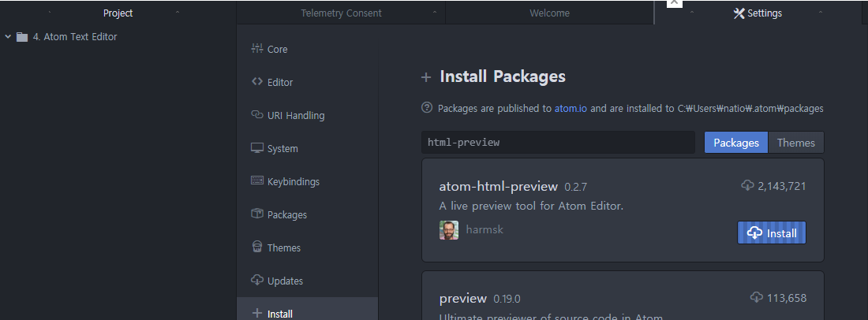
Task: Click the 'A live preview tool for Atom Editor.' description
Action: click(x=531, y=207)
